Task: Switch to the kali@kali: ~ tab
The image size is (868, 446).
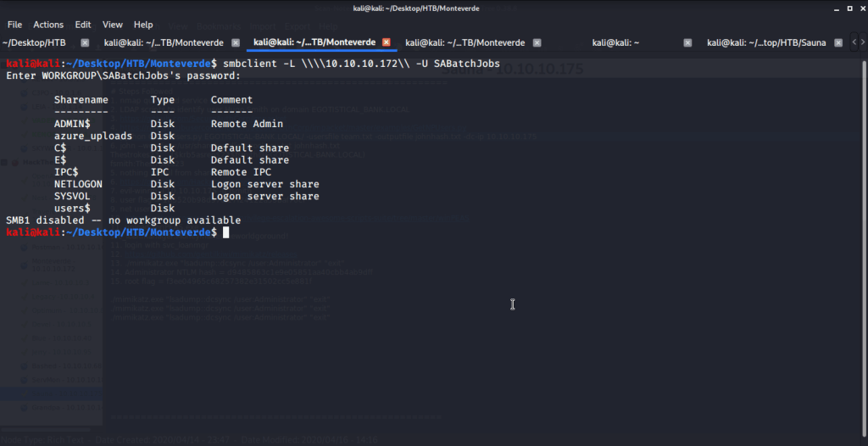Action: (x=615, y=42)
